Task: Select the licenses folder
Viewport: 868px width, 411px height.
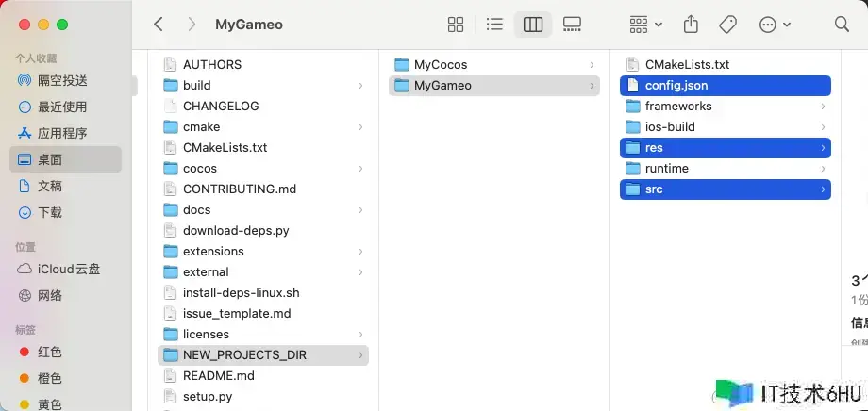Action: (263, 334)
